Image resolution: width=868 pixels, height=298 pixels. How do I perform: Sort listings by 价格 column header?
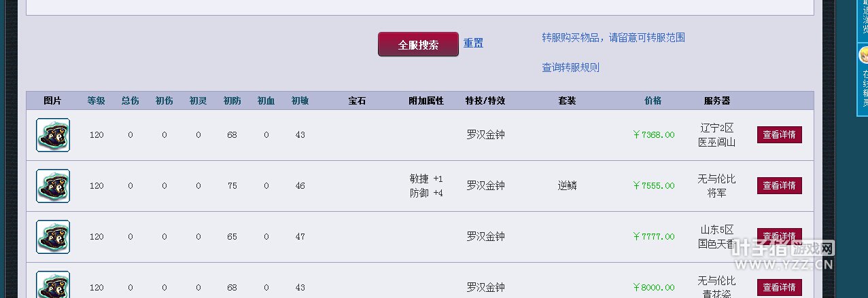tap(653, 100)
